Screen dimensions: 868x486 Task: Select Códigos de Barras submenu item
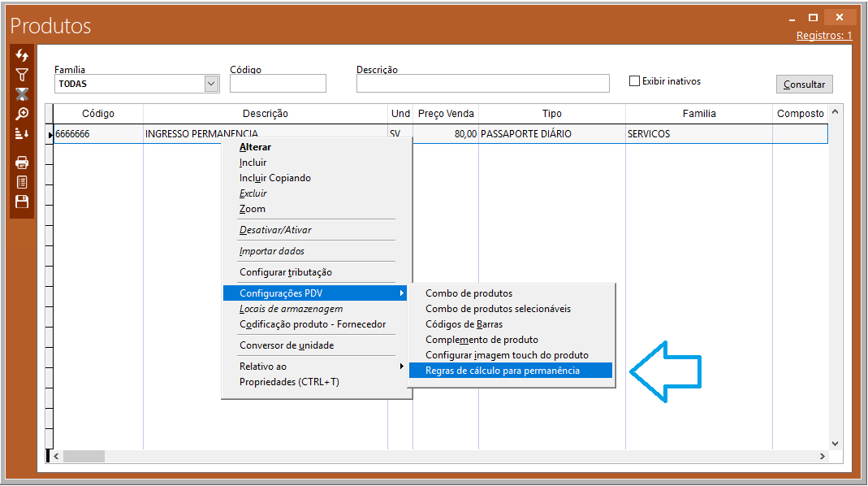pyautogui.click(x=464, y=324)
